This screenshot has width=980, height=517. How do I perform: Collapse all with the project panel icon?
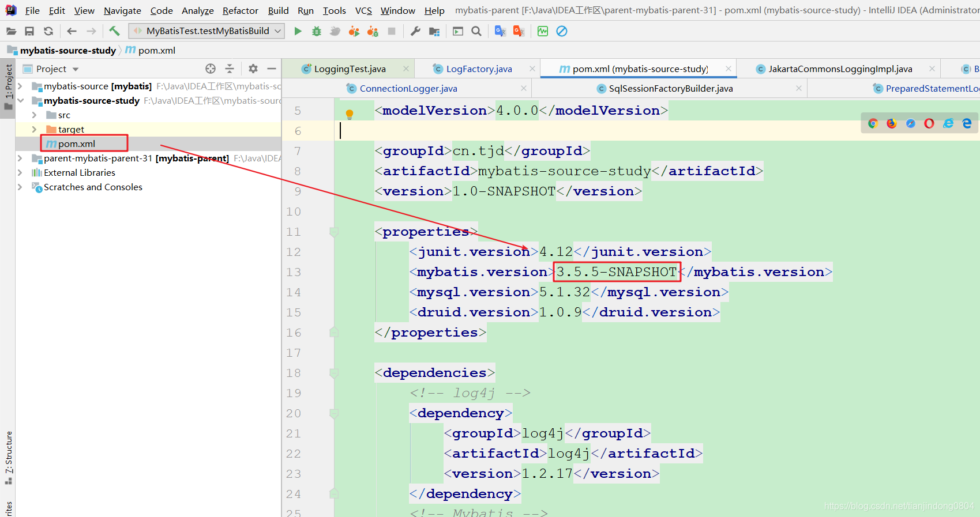coord(230,69)
